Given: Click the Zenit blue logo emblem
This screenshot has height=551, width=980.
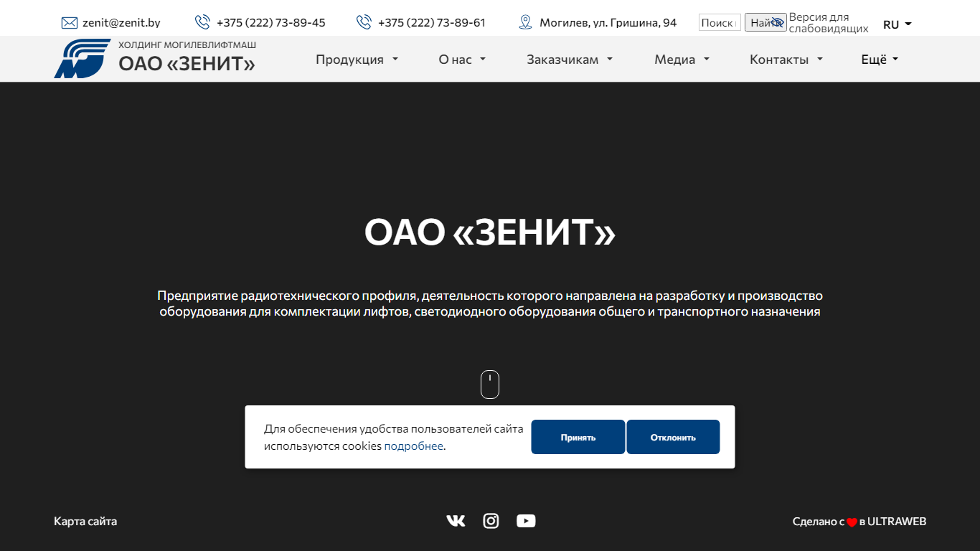Looking at the screenshot, I should pyautogui.click(x=82, y=58).
